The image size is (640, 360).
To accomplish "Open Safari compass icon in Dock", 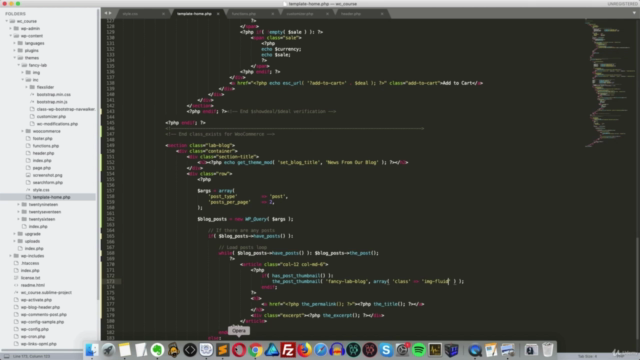I will pyautogui.click(x=320, y=350).
